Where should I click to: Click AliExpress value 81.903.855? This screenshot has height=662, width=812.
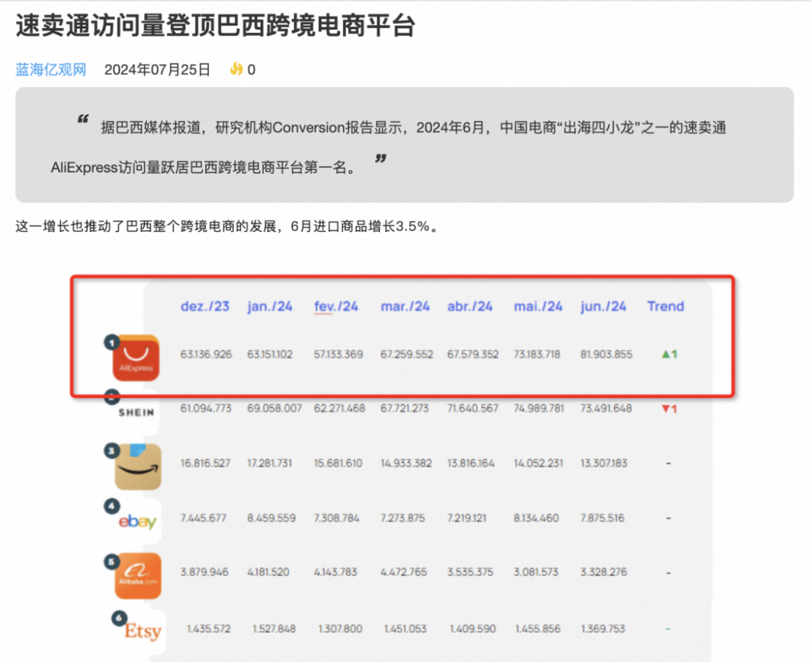pos(607,355)
